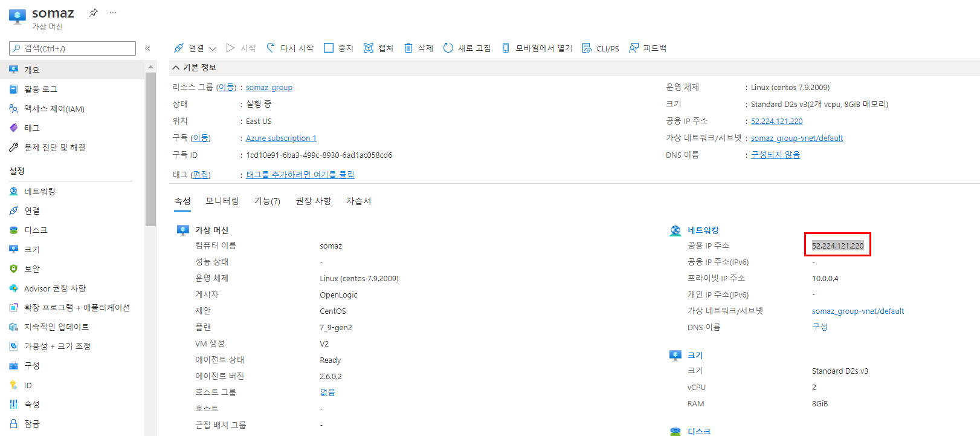Open 가용성 + 크기 조정 in sidebar
Image resolution: width=980 pixels, height=436 pixels.
click(73, 346)
